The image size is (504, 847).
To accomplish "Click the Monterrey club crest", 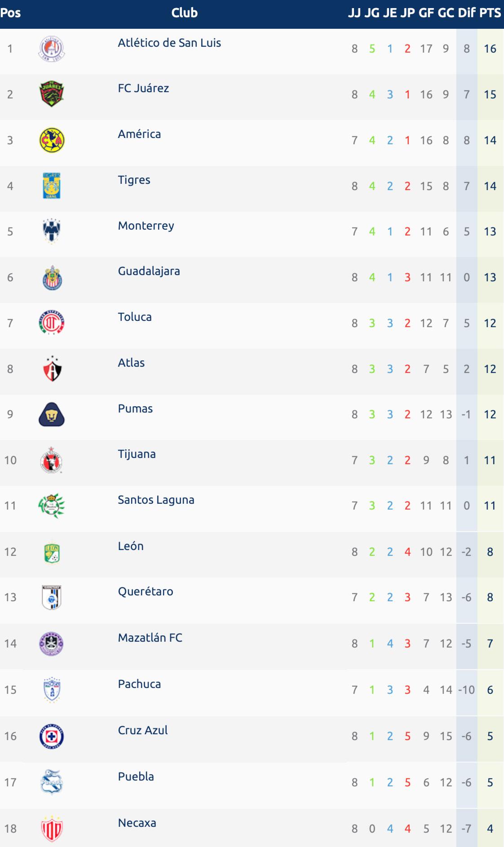I will click(52, 231).
